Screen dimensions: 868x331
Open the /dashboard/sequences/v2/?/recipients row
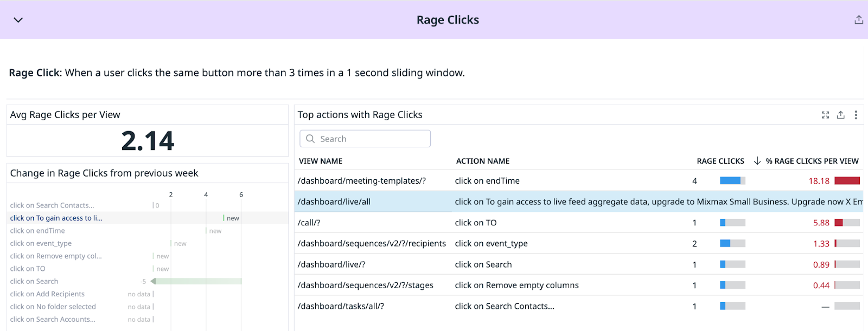pyautogui.click(x=372, y=244)
